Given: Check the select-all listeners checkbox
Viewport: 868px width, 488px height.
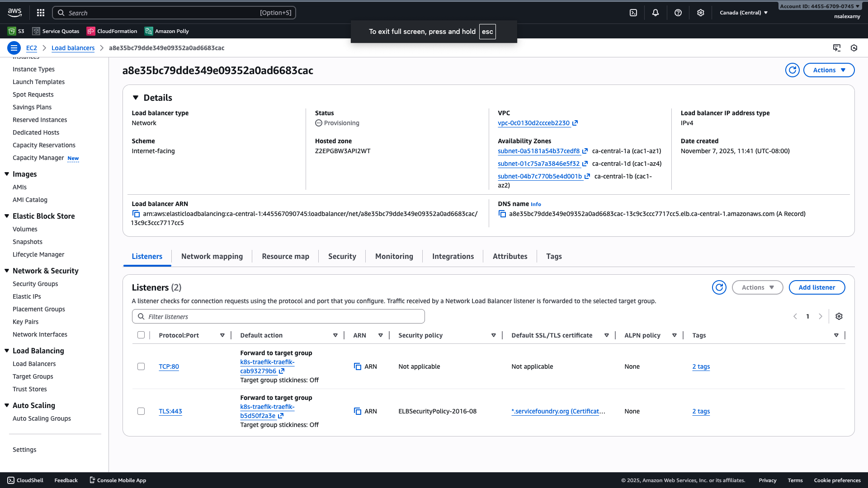Looking at the screenshot, I should tap(141, 335).
